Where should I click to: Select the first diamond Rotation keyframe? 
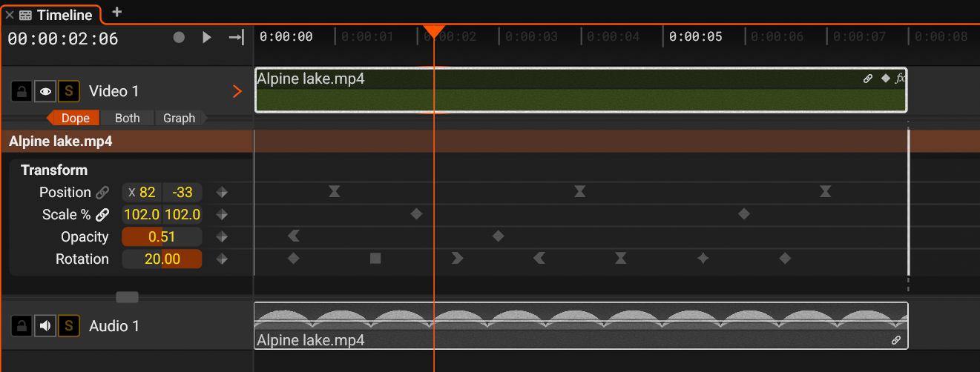pos(294,259)
